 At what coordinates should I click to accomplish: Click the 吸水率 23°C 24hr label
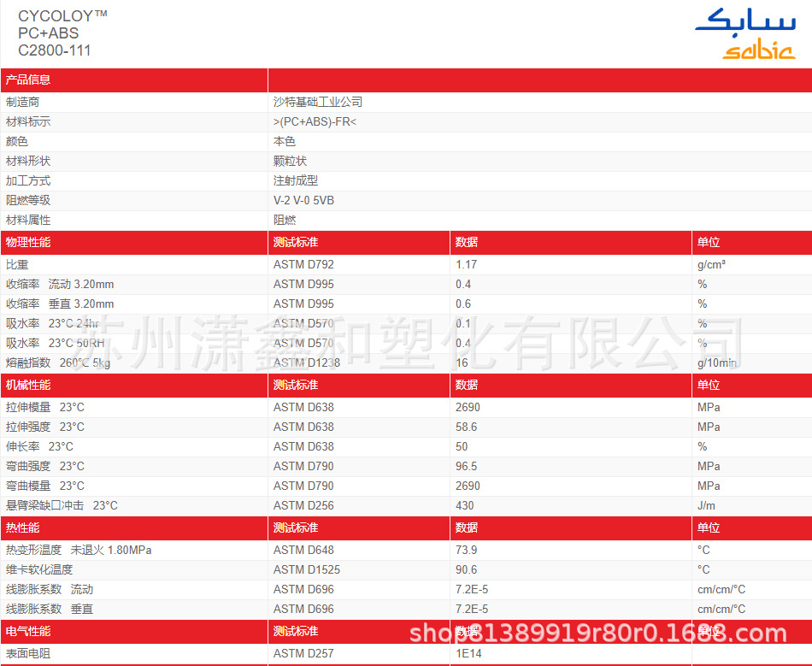point(52,324)
